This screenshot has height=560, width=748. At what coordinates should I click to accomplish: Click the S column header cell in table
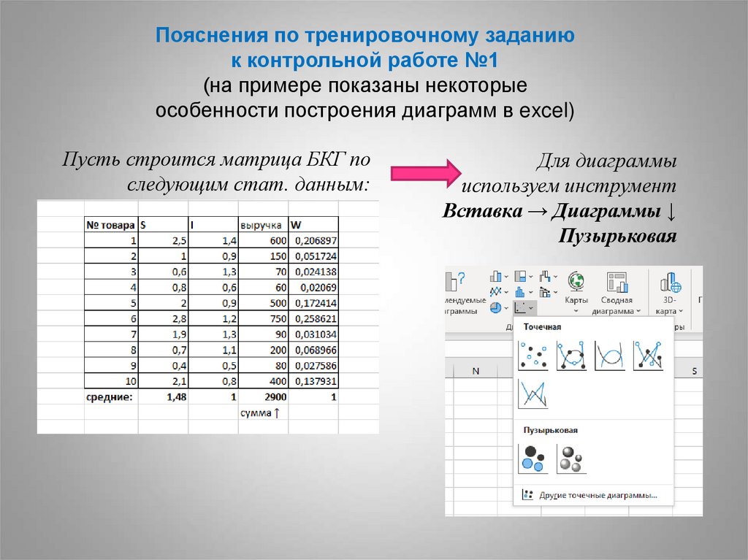(163, 225)
